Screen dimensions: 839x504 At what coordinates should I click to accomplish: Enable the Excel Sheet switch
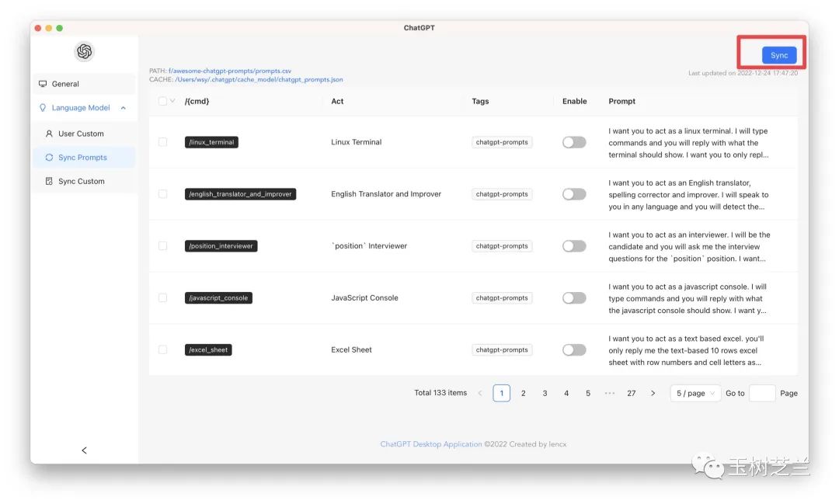(x=574, y=350)
